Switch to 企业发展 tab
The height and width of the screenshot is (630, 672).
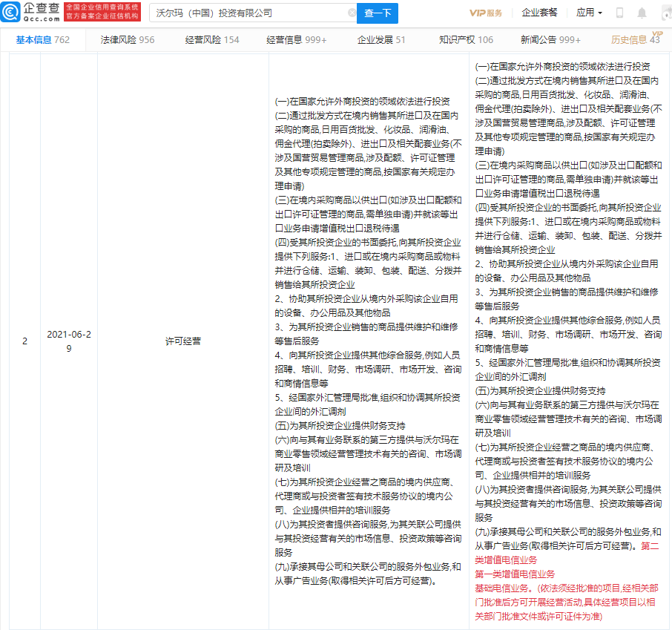tap(381, 40)
